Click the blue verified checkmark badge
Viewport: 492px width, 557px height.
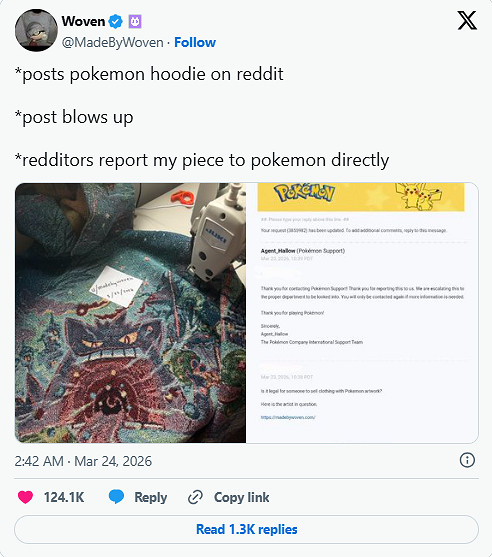[115, 22]
